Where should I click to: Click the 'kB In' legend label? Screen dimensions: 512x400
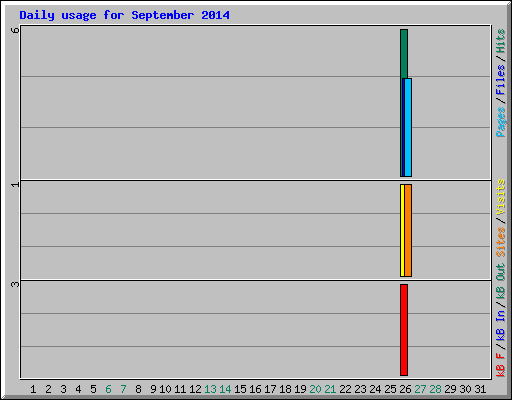501,325
